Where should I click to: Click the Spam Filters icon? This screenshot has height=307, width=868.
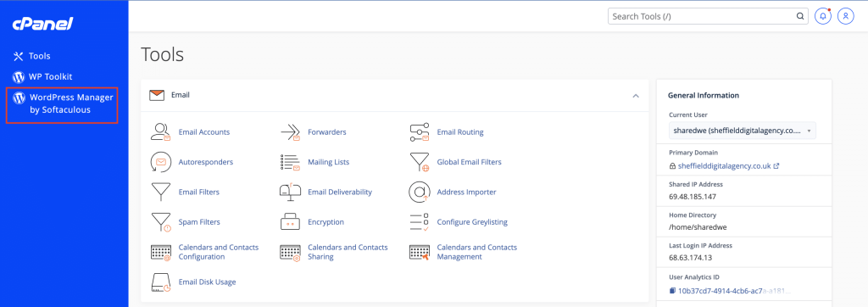tap(160, 222)
